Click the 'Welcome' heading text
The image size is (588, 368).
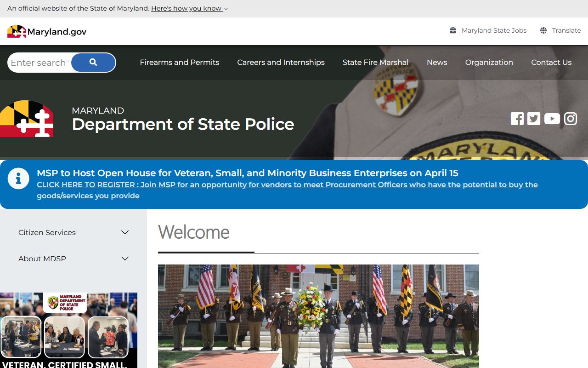[x=193, y=232]
